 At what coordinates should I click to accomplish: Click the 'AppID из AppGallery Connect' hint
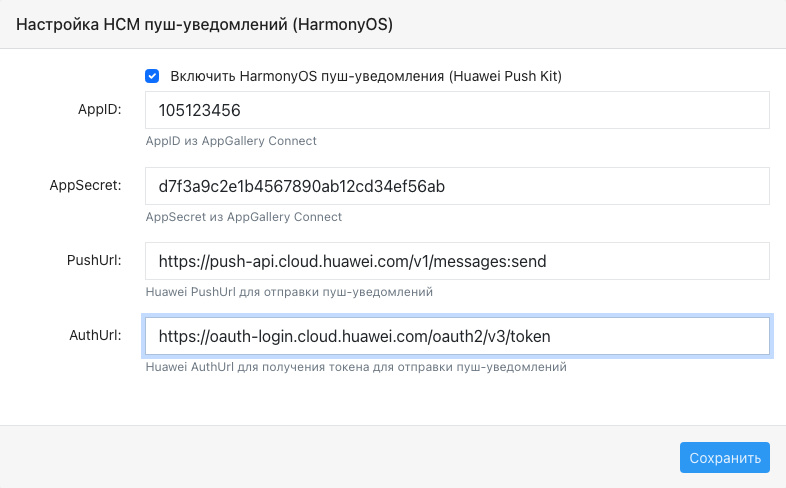pyautogui.click(x=231, y=141)
